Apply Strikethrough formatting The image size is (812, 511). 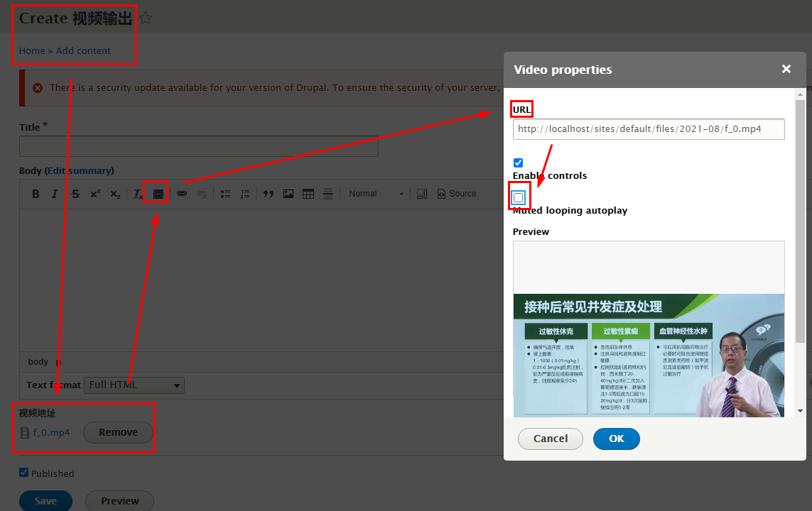[75, 194]
